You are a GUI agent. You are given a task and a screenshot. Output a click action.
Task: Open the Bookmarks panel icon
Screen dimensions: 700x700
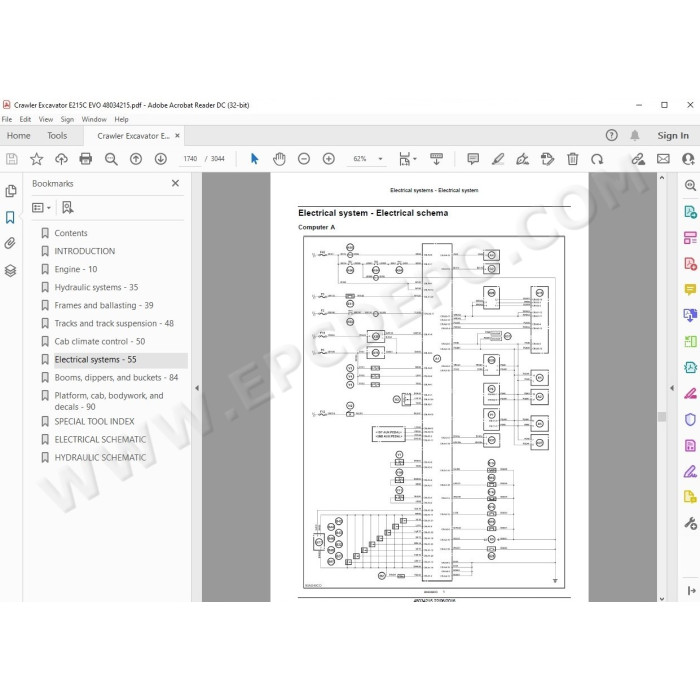click(x=10, y=217)
